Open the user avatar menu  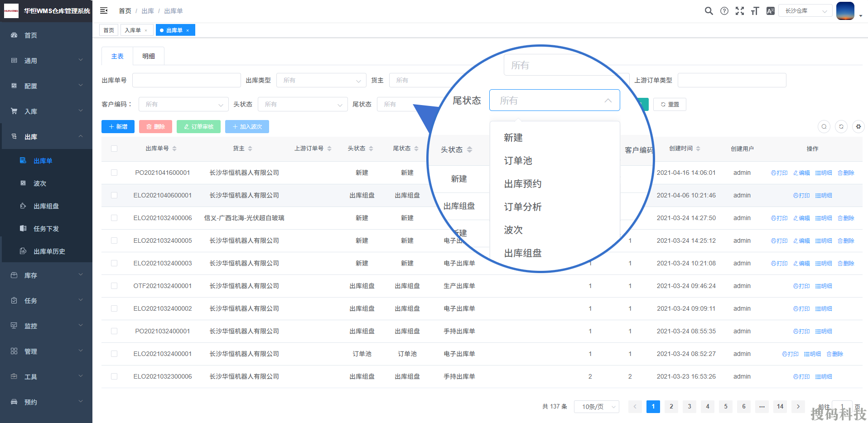click(x=845, y=11)
